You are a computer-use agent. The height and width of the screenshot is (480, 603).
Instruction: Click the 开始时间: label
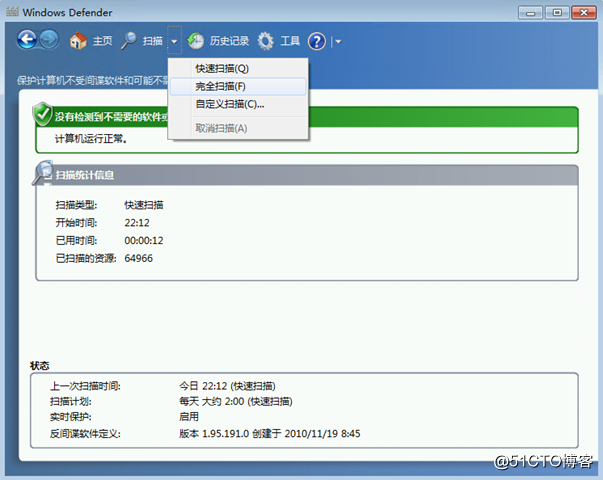(x=77, y=223)
